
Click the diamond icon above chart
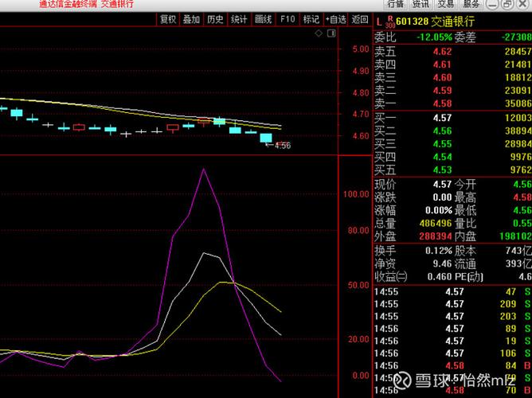point(319,33)
